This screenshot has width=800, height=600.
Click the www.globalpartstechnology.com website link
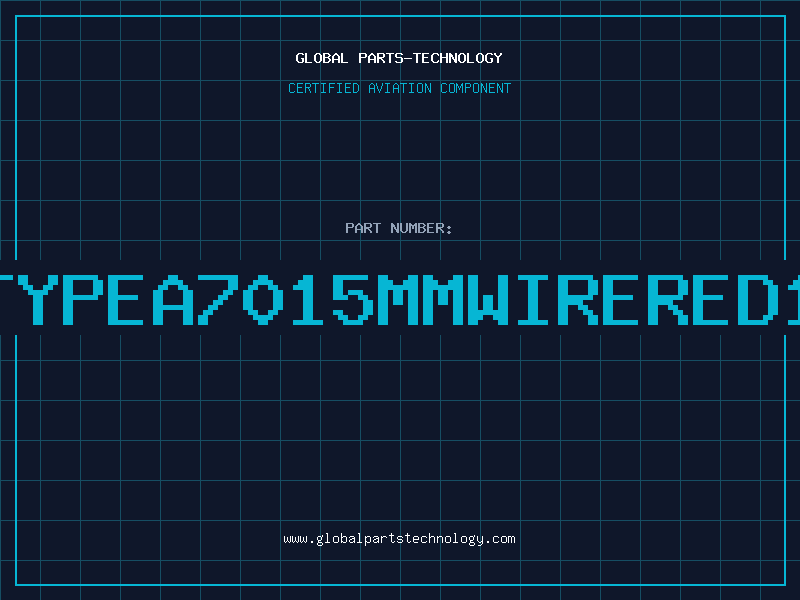tap(399, 539)
